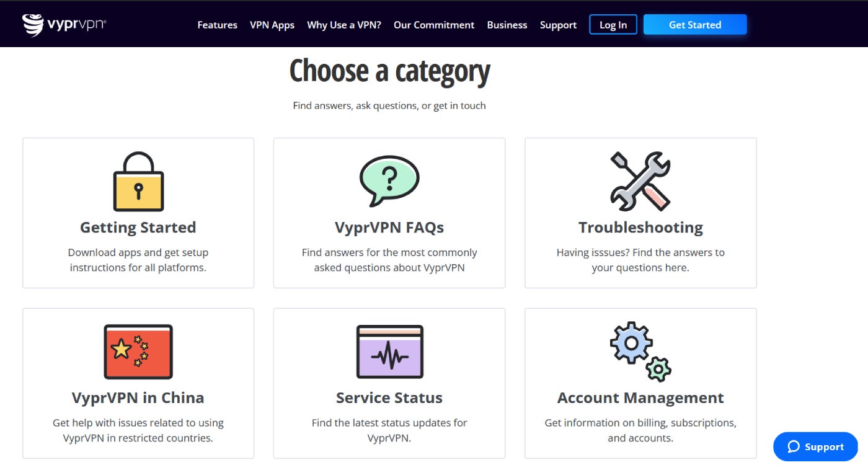Click 'Find the latest status updates' text

click(x=389, y=430)
